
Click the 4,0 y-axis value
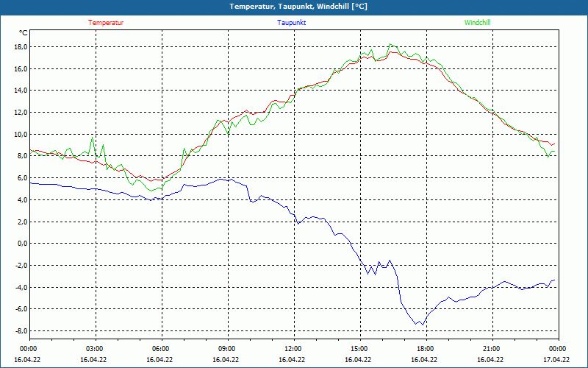23,199
